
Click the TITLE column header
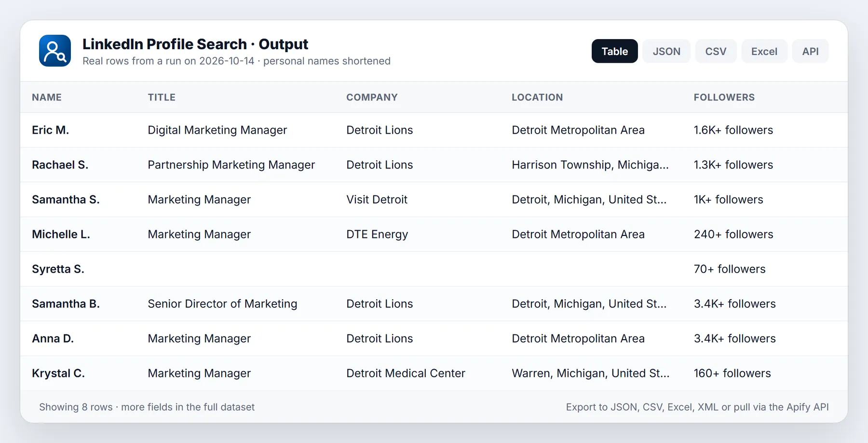point(162,97)
